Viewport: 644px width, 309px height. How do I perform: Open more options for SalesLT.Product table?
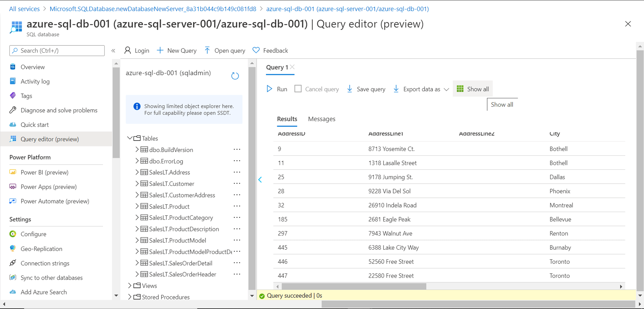(x=237, y=206)
